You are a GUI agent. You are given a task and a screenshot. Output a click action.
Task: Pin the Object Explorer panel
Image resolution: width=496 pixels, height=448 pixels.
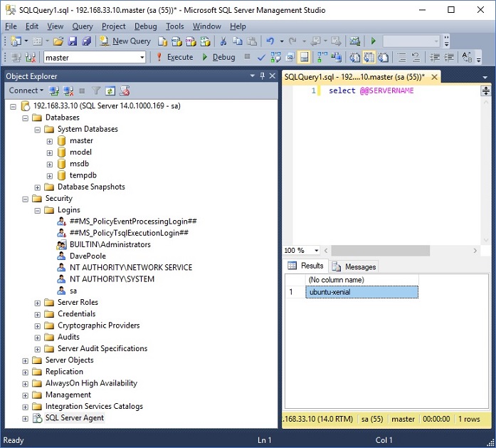(263, 75)
